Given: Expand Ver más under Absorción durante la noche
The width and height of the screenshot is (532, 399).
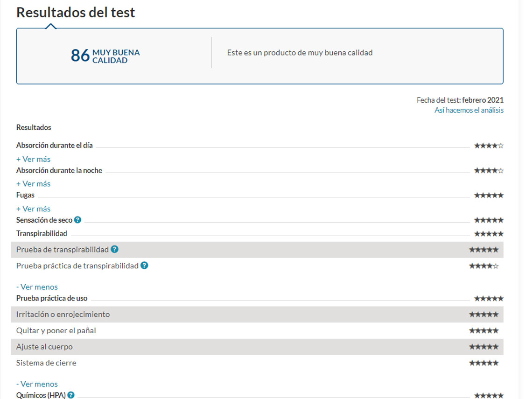Looking at the screenshot, I should [33, 184].
